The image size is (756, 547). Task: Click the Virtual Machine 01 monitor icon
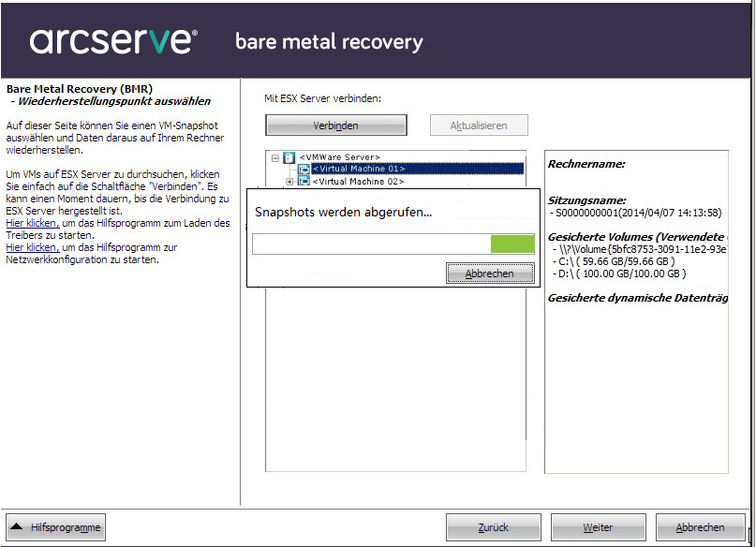click(304, 169)
